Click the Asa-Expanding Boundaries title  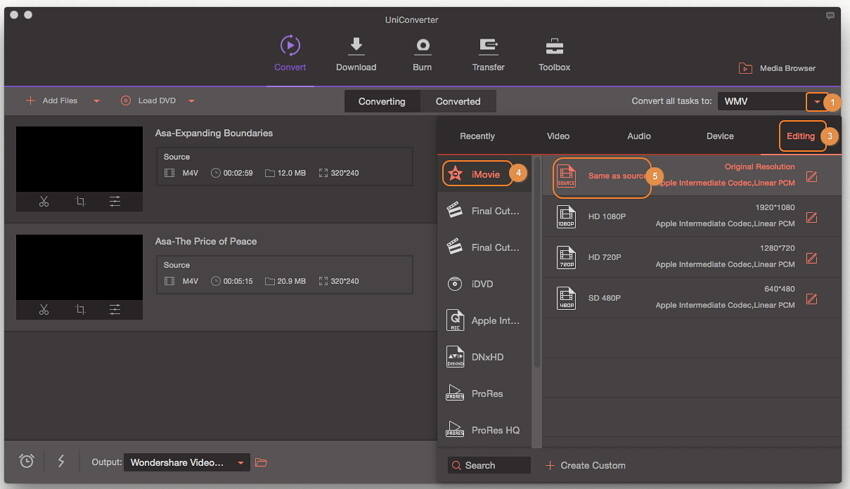214,133
